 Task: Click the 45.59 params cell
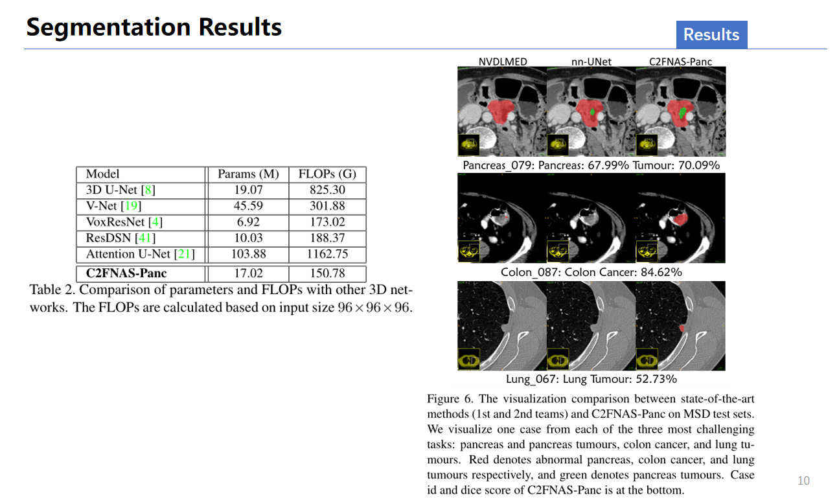pos(248,206)
